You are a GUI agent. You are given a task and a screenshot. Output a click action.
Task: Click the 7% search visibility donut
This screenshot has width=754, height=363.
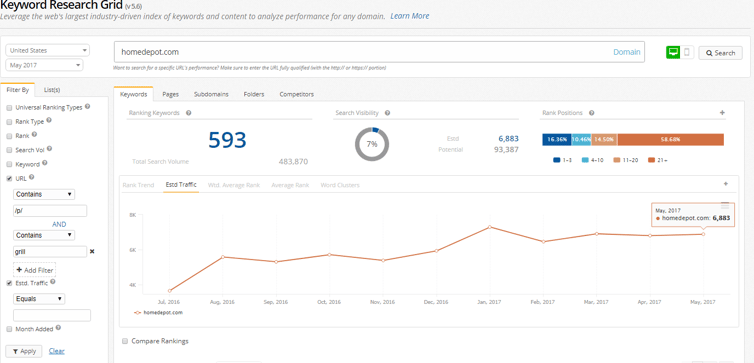(x=372, y=144)
